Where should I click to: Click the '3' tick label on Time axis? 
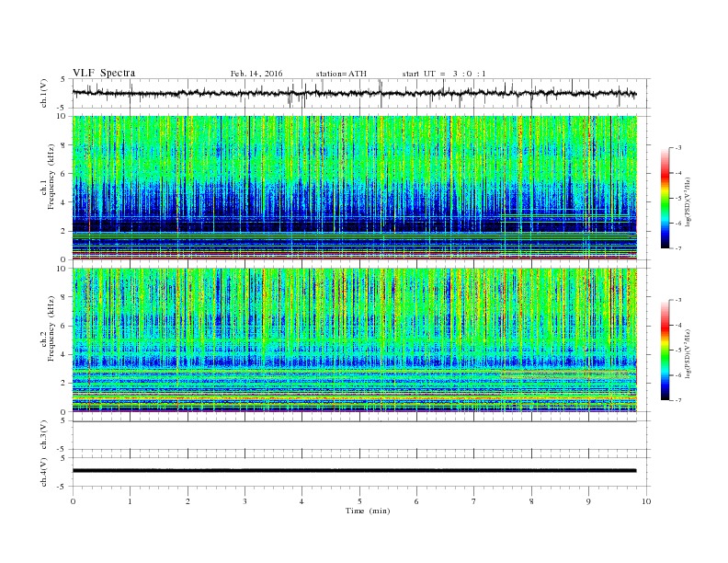coord(245,501)
